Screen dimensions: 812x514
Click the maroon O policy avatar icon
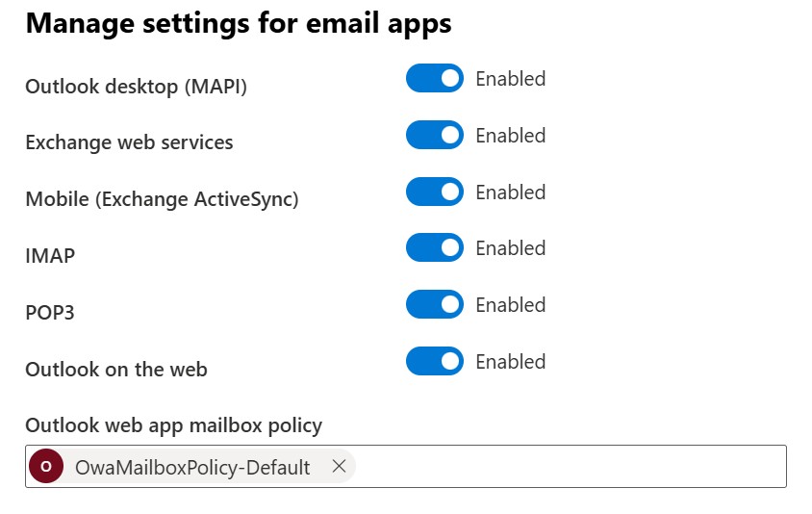click(x=46, y=466)
